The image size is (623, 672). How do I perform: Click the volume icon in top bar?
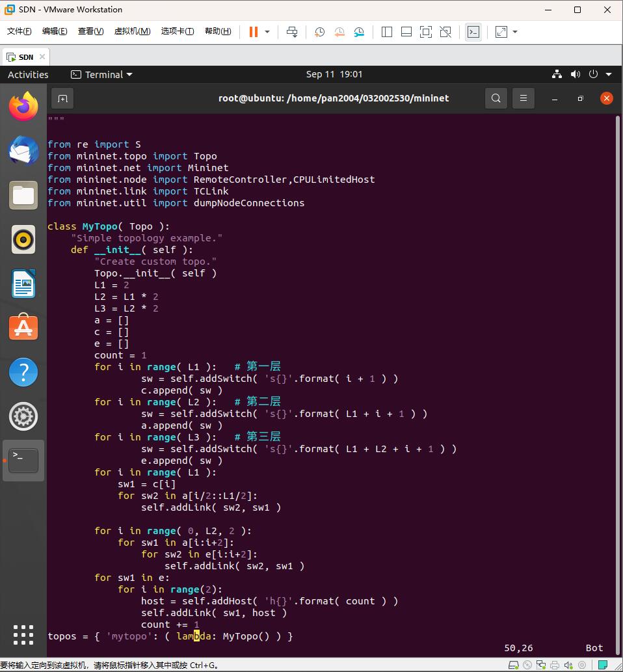[576, 74]
